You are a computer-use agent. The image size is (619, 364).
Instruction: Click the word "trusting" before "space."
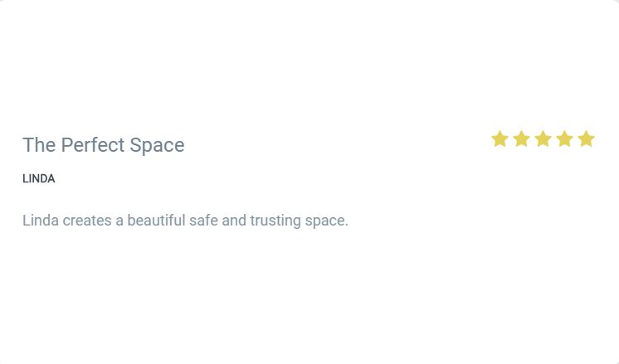click(275, 221)
